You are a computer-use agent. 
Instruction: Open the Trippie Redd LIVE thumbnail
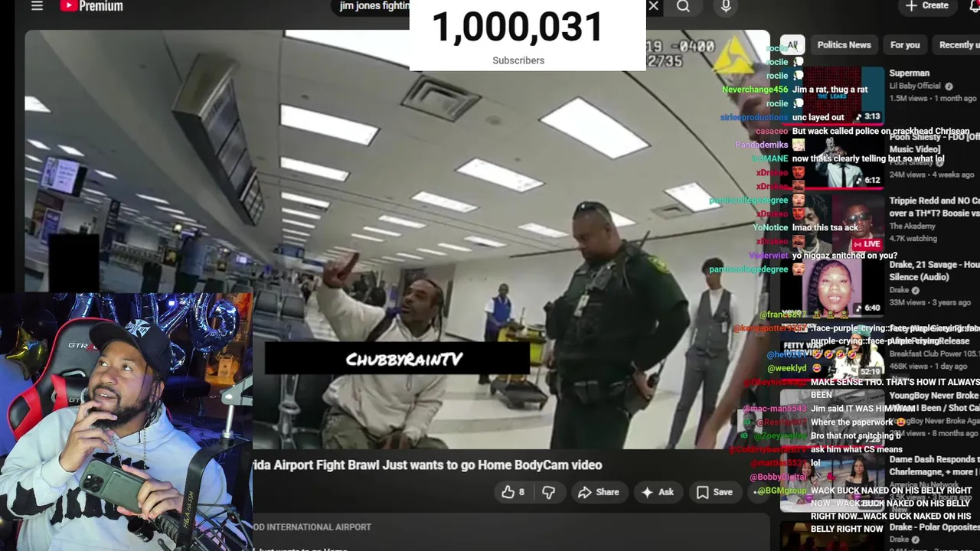tap(833, 223)
